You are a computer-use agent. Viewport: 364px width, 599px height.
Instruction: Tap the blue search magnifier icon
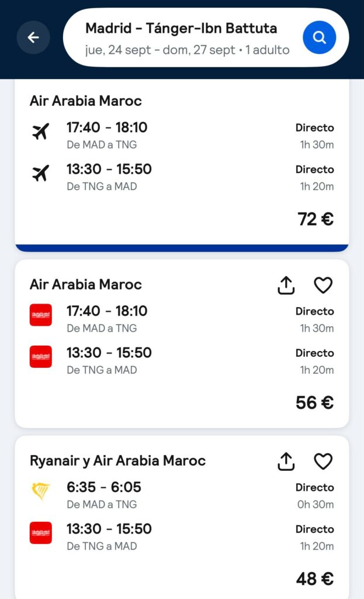pos(320,37)
